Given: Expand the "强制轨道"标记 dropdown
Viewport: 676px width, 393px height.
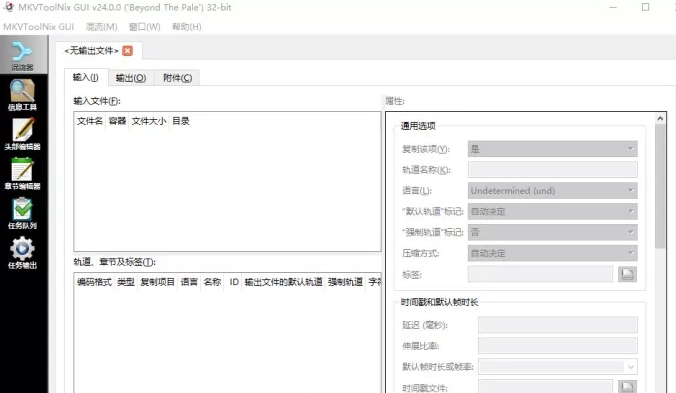Looking at the screenshot, I should [552, 232].
